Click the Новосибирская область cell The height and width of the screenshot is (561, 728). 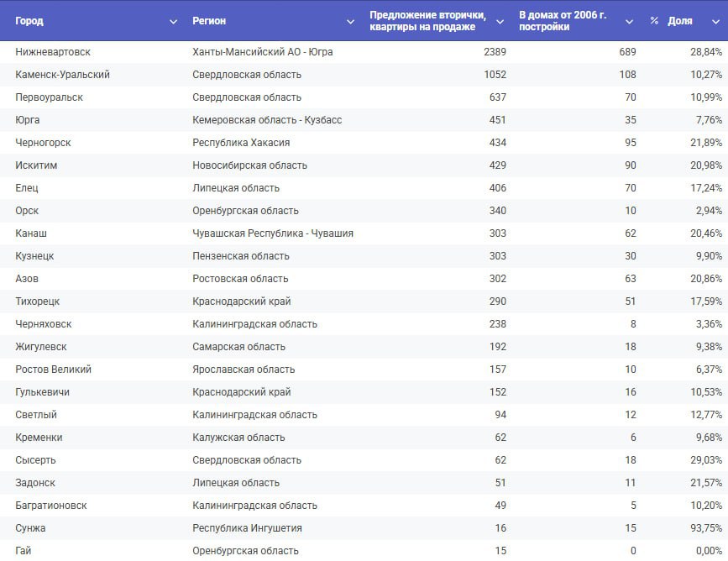click(x=249, y=165)
